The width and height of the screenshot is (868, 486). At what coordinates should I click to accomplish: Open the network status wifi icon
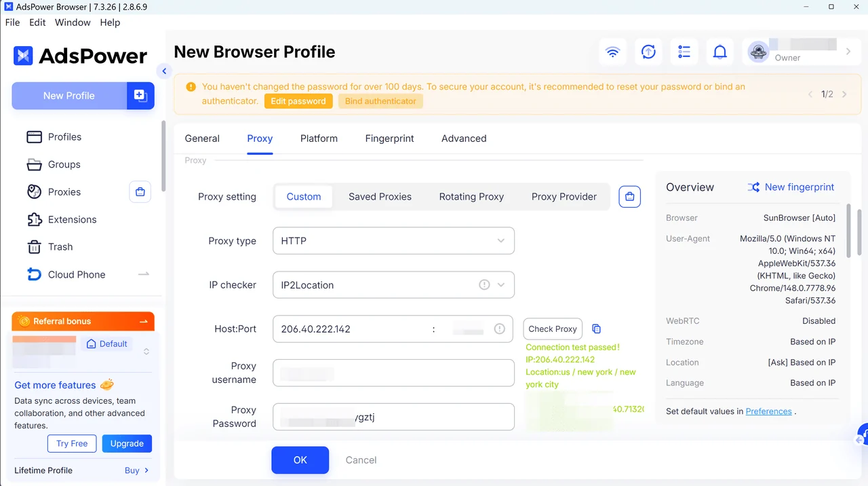612,52
